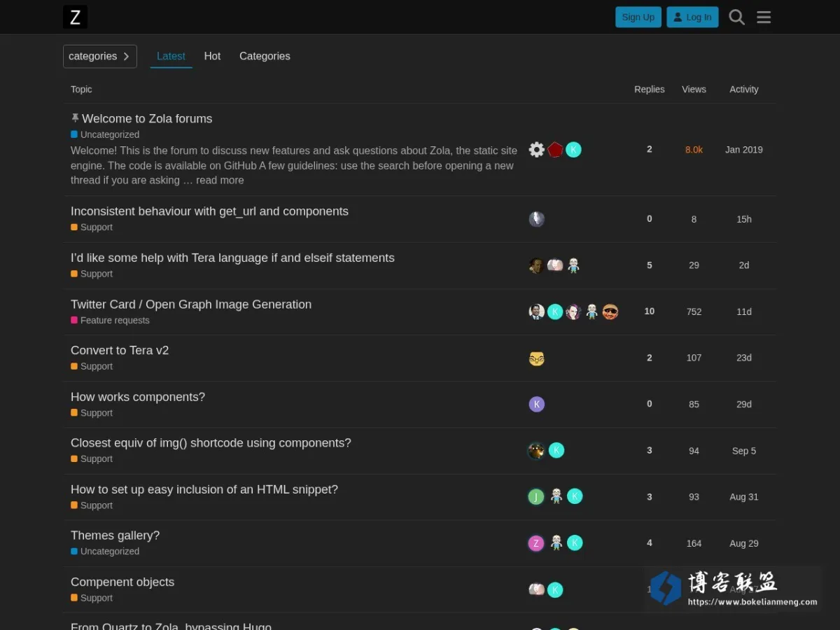
Task: Click Jan 2019 activity date on Welcome topic
Action: click(744, 150)
